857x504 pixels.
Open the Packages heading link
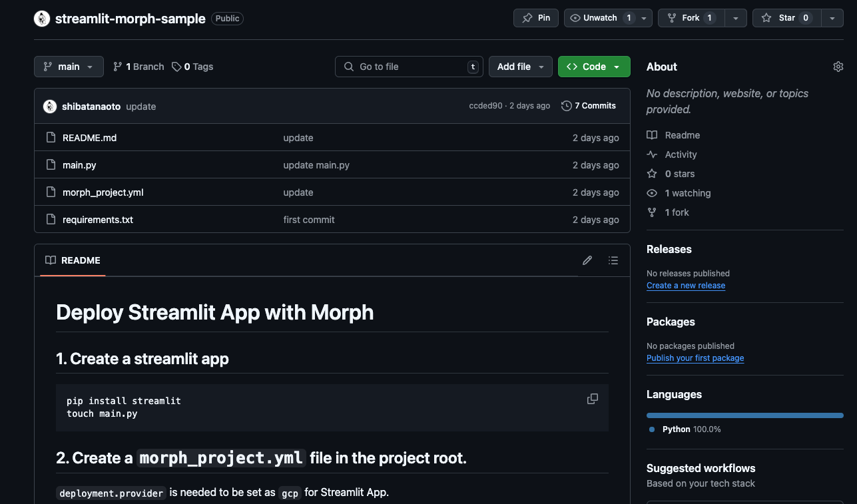(671, 322)
